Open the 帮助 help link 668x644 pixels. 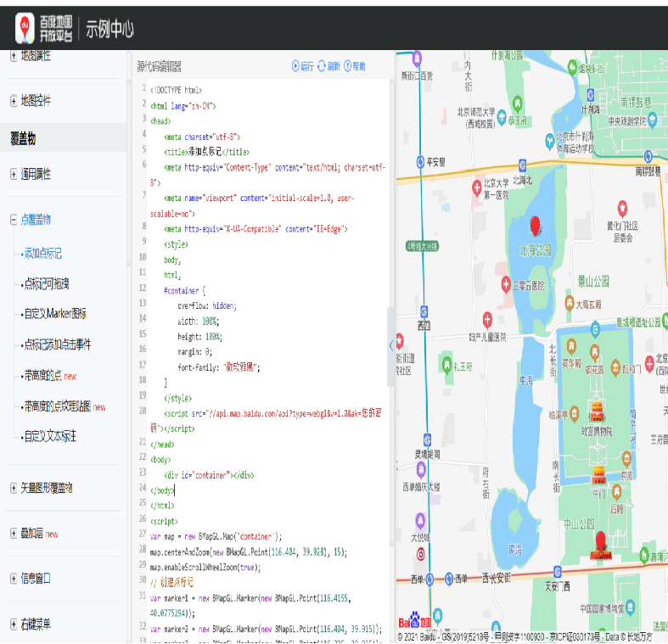(355, 66)
